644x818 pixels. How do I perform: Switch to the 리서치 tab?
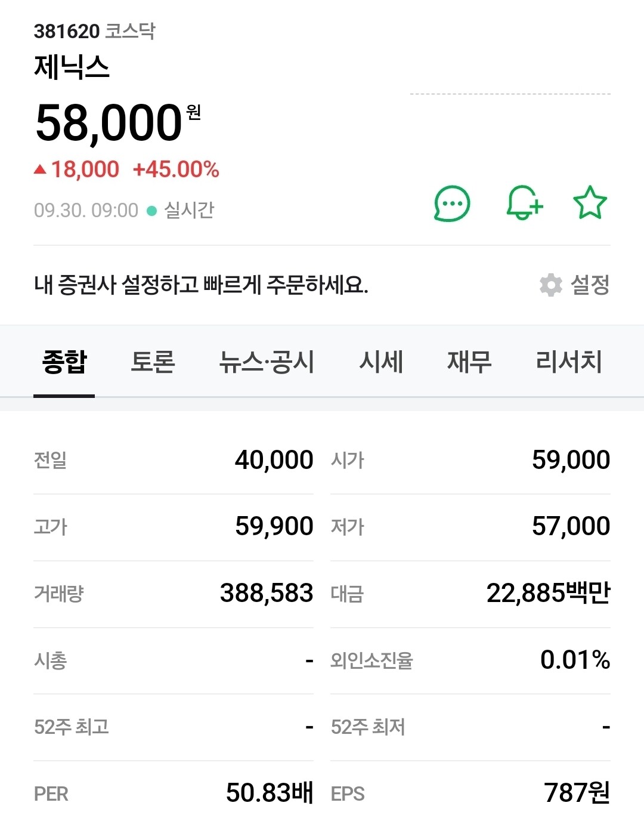569,362
